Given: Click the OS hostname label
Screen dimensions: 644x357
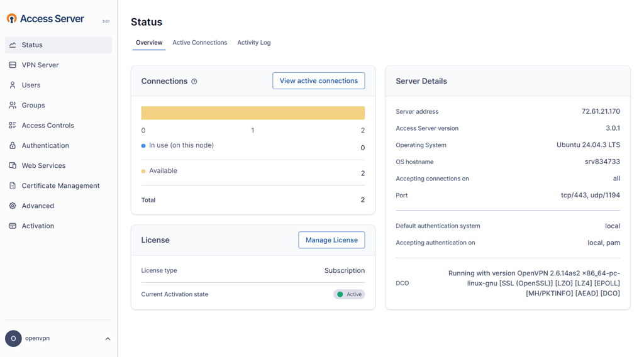Looking at the screenshot, I should pos(414,162).
